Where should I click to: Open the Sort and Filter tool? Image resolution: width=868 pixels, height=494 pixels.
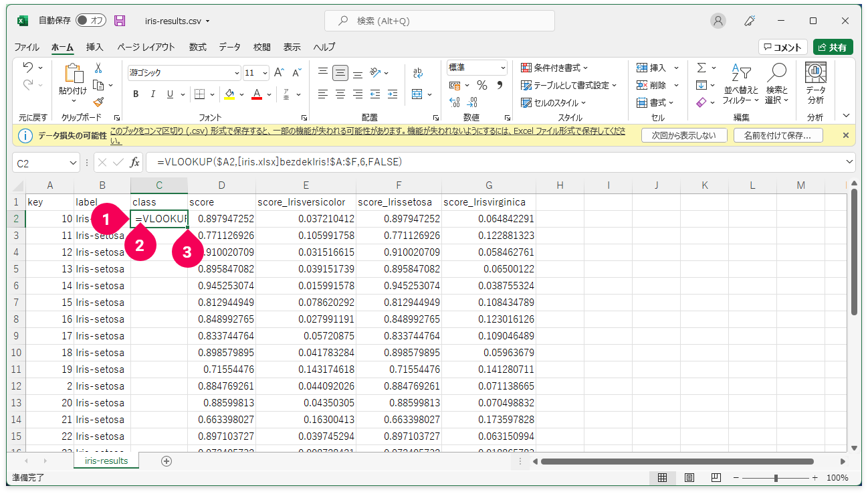coord(741,84)
